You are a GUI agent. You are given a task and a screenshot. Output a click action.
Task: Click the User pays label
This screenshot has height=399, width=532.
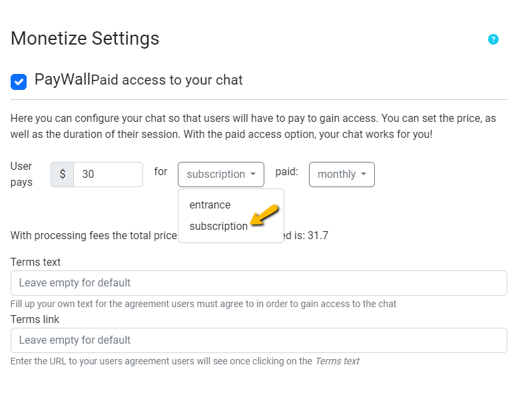click(21, 174)
